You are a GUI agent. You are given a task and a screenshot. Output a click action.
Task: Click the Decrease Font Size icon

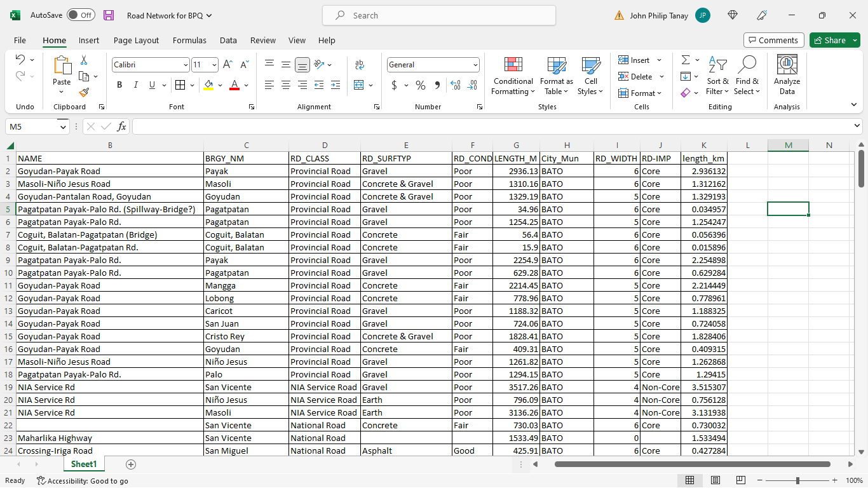pos(244,65)
